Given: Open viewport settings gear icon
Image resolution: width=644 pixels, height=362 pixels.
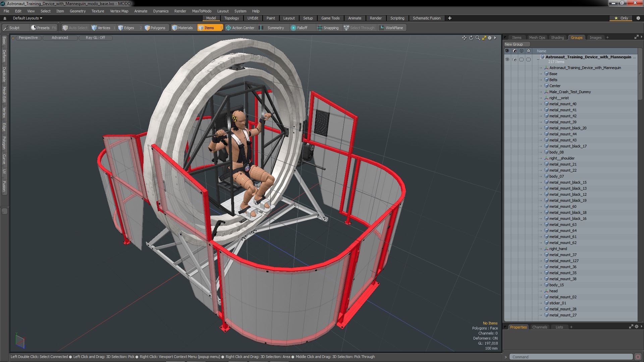Looking at the screenshot, I should point(490,38).
